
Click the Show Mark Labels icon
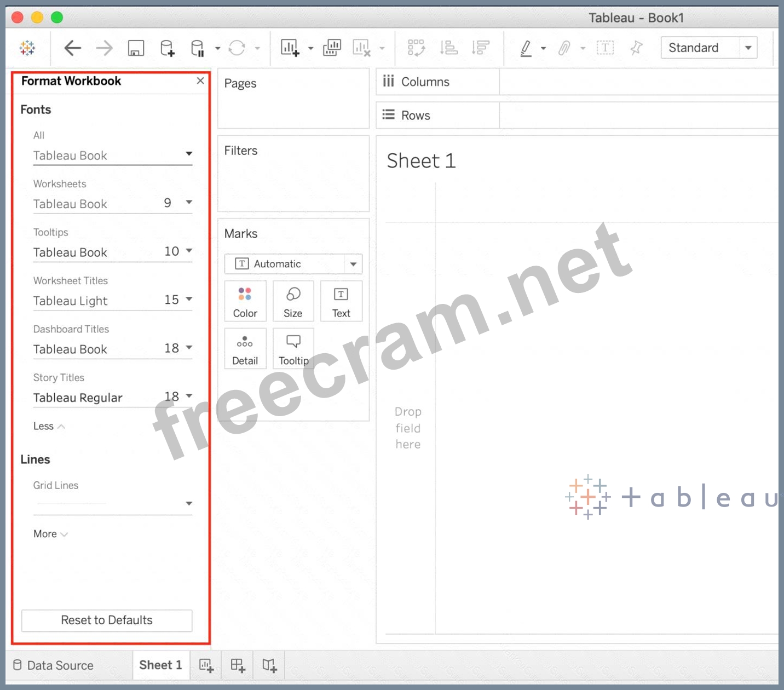click(605, 48)
